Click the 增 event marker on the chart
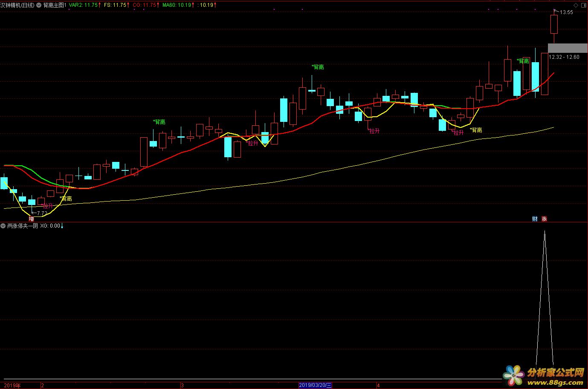The image size is (588, 389). 31,219
